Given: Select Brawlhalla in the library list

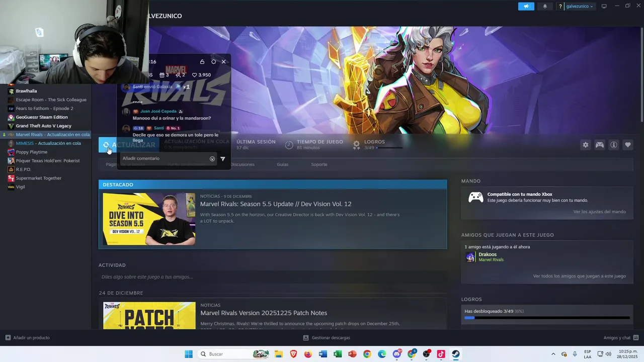Looking at the screenshot, I should pyautogui.click(x=26, y=91).
